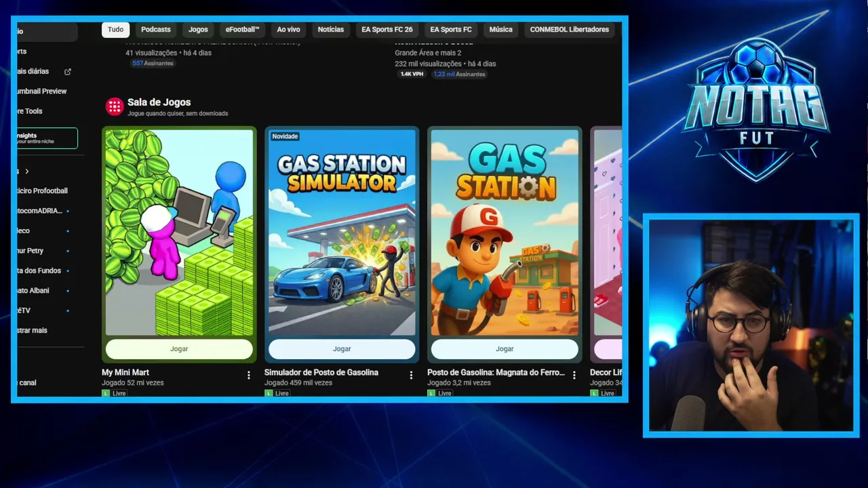Viewport: 868px width, 488px height.
Task: Click the '1,23 mil Assinantes' subscriber count
Action: point(459,74)
